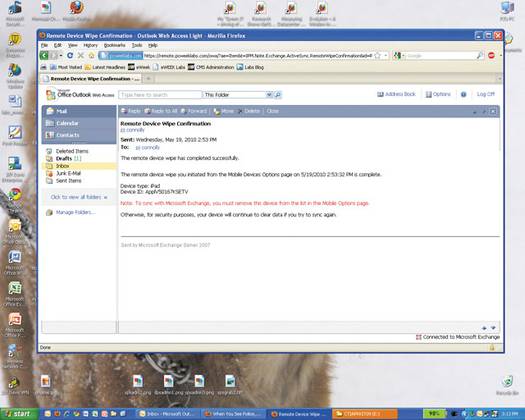Run the Outlook Web Access search button
The image size is (525, 420).
(278, 95)
